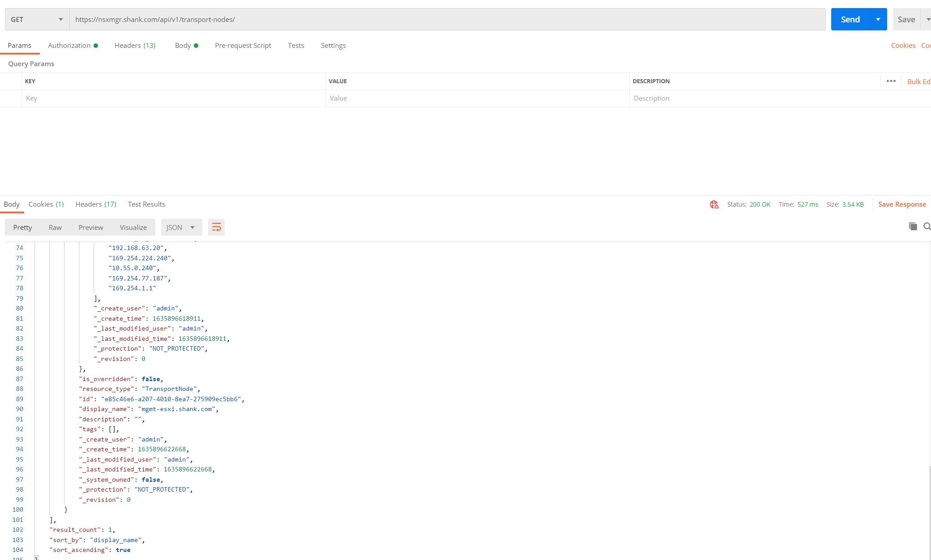Click the Save Response link
The height and width of the screenshot is (560, 931).
point(902,204)
